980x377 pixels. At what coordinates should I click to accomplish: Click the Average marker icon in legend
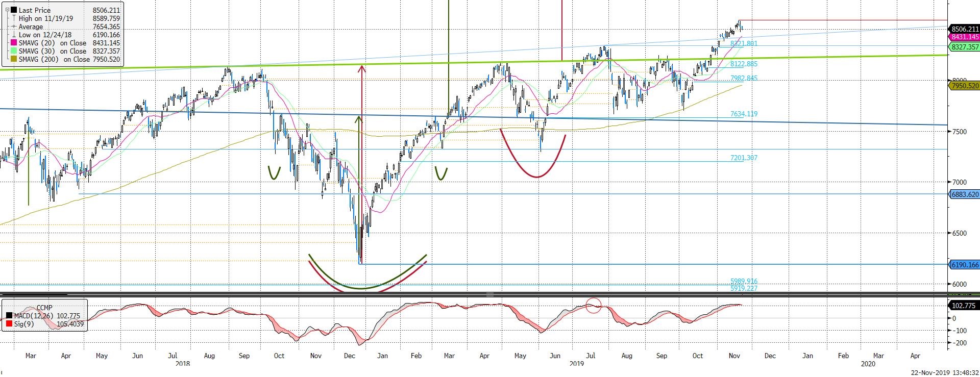point(13,27)
